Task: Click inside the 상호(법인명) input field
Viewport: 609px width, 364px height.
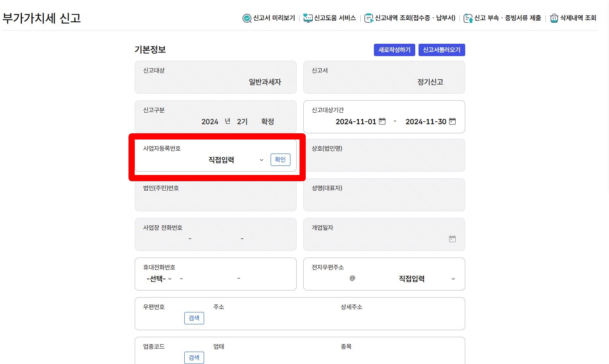Action: [384, 161]
